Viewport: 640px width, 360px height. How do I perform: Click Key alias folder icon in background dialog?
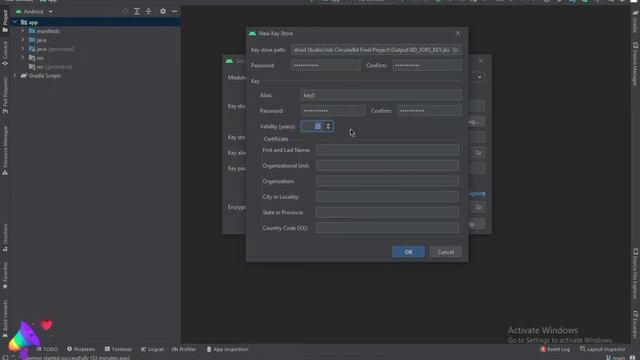(x=478, y=153)
